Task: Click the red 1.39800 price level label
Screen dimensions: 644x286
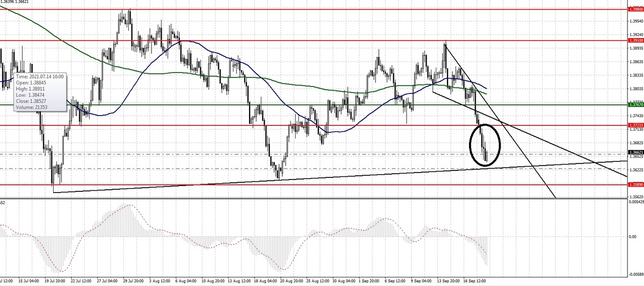Action: point(635,9)
